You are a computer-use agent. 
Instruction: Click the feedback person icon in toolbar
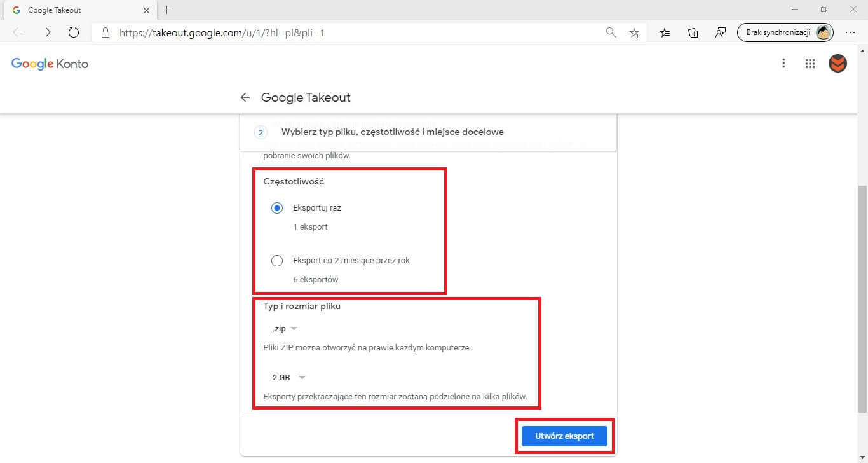(721, 32)
